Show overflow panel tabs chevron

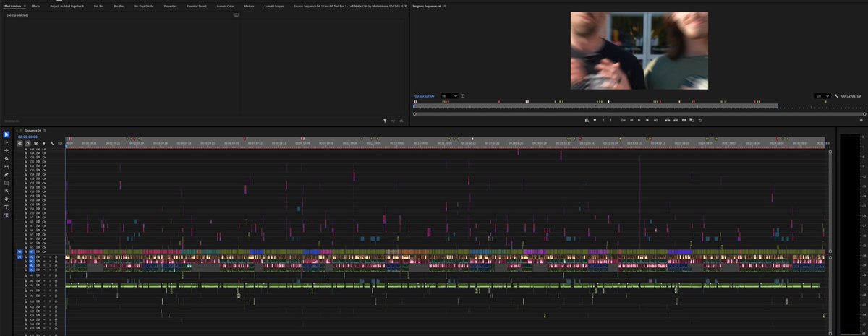click(x=406, y=6)
